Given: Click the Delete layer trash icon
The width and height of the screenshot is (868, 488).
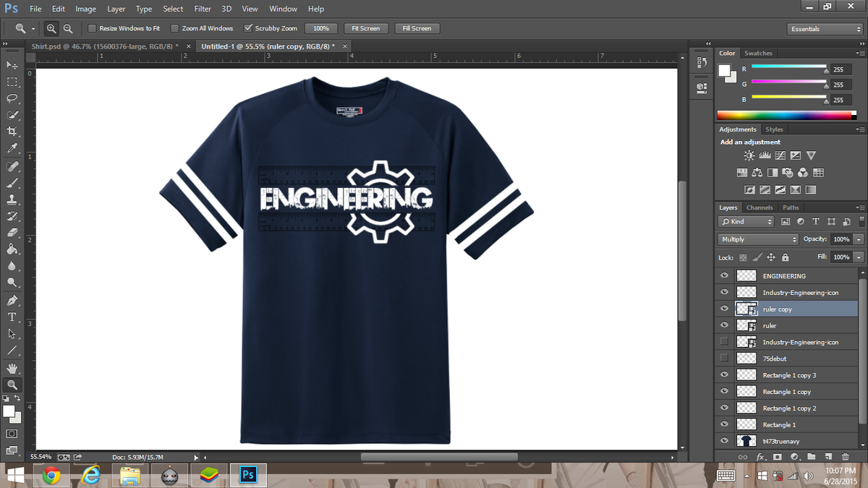Looking at the screenshot, I should (845, 457).
